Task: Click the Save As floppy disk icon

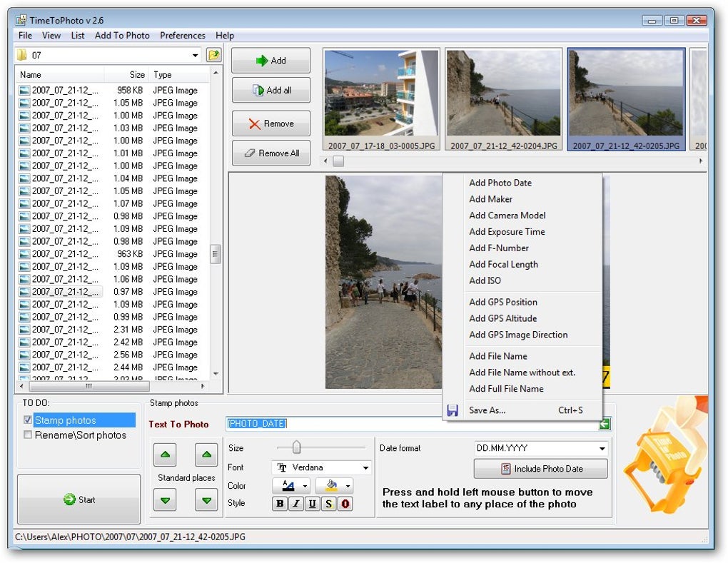Action: click(453, 410)
